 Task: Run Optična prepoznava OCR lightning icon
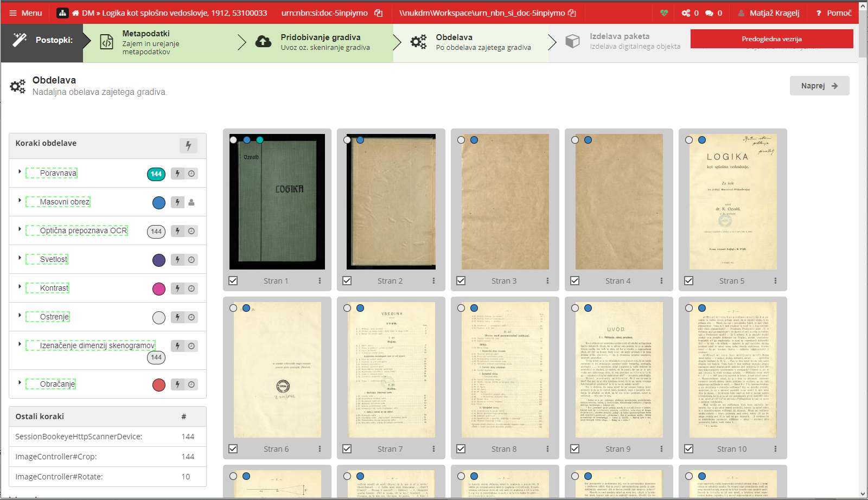point(177,231)
